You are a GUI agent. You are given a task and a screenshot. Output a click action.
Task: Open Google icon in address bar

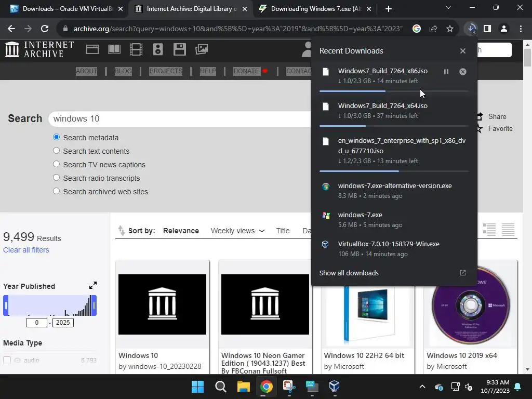pos(417,29)
